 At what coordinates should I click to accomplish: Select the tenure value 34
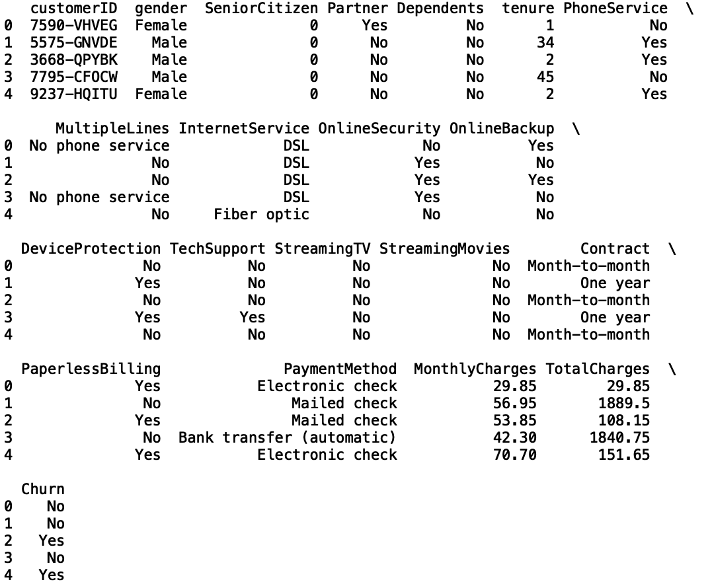(545, 43)
